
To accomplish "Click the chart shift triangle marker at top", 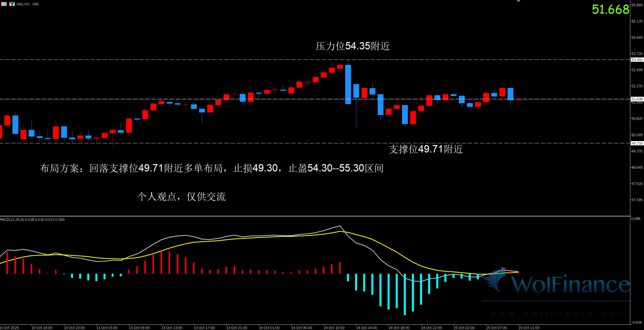I will (x=518, y=1).
